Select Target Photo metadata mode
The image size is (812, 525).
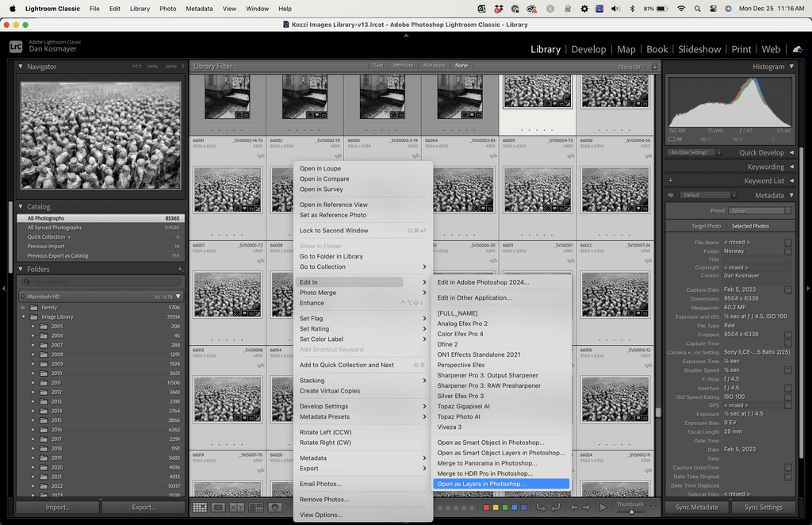tap(706, 226)
